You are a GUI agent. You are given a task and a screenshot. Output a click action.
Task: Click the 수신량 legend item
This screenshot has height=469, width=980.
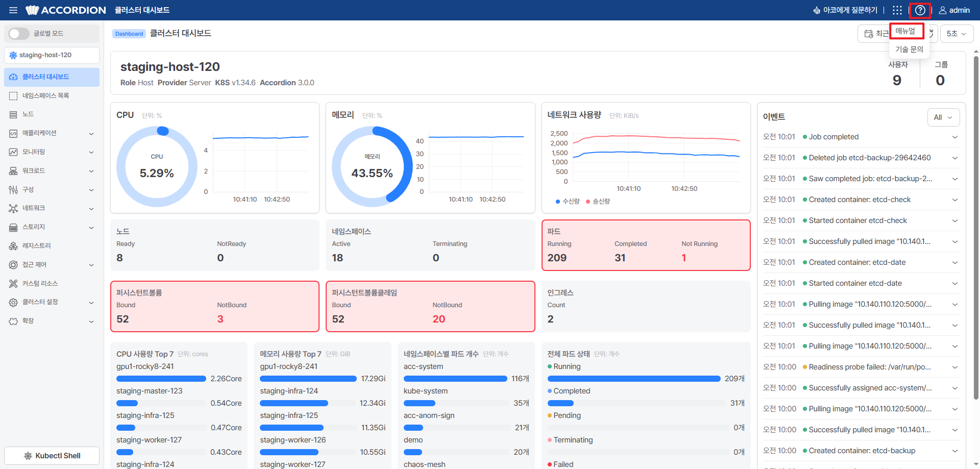point(568,202)
